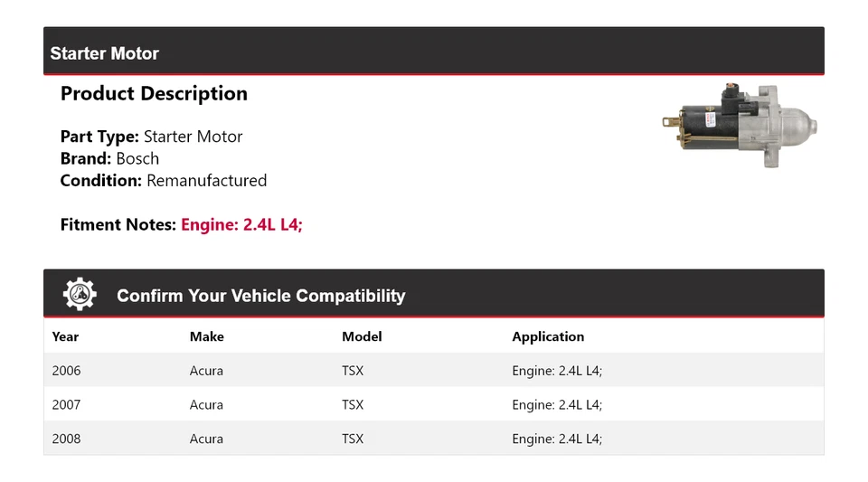The height and width of the screenshot is (482, 868).
Task: Click the Confirm Your Vehicle Compatibility heading
Action: [260, 296]
